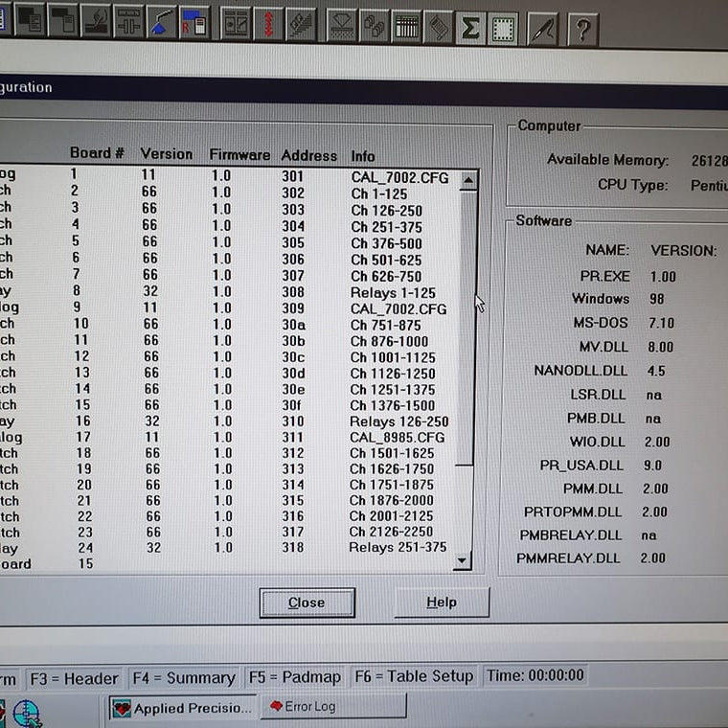Click the Time: 00:00:00 status field
The width and height of the screenshot is (728, 728).
tap(535, 675)
